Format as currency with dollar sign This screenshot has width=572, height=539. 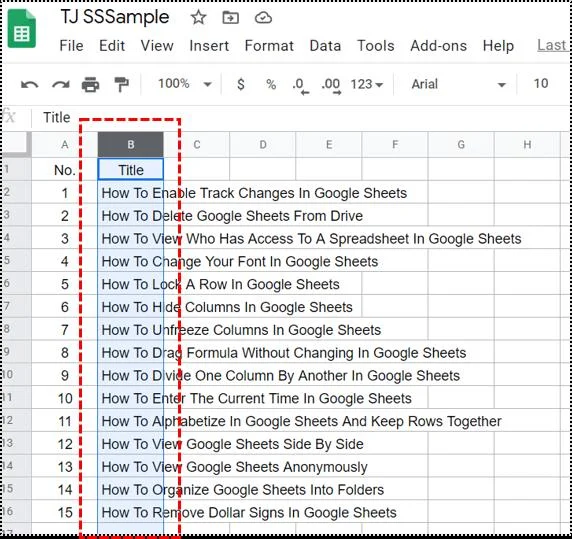coord(240,84)
